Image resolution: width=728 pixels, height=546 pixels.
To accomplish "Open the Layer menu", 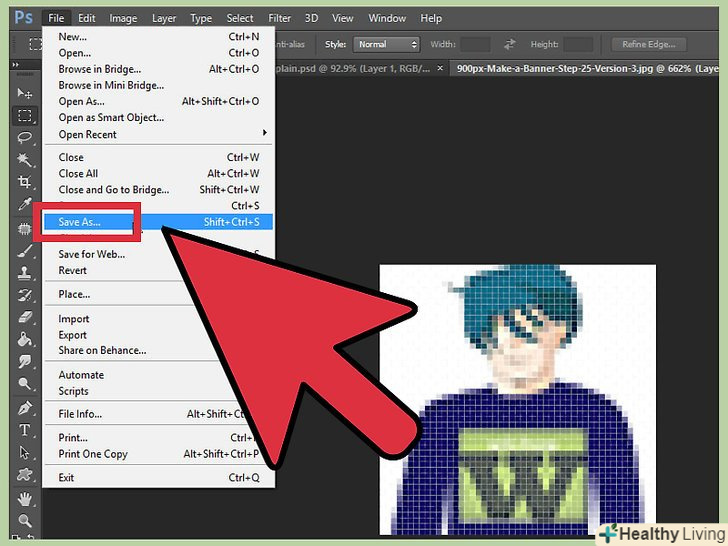I will [164, 18].
